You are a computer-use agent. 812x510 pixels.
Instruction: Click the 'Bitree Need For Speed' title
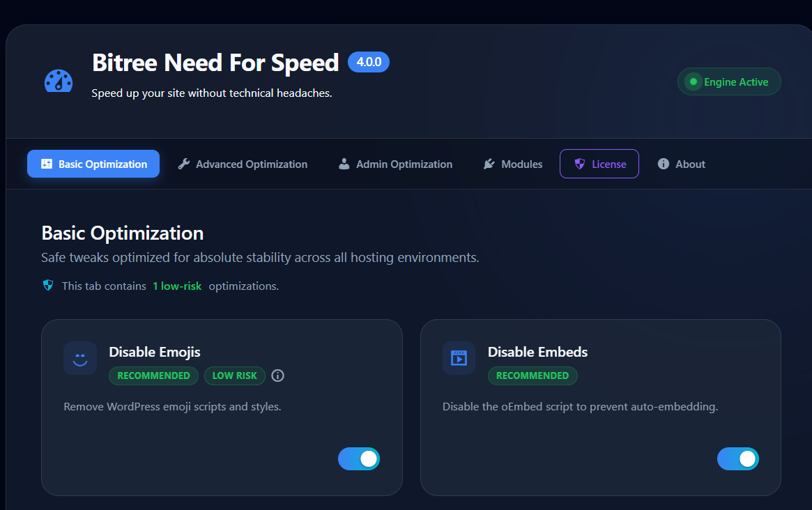coord(215,63)
